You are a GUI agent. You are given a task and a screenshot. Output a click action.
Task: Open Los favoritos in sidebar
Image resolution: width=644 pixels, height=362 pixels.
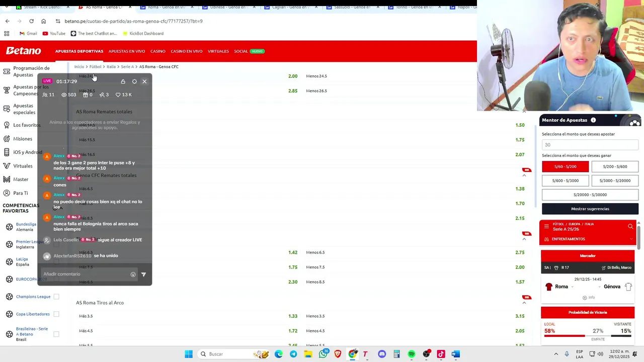click(x=26, y=125)
